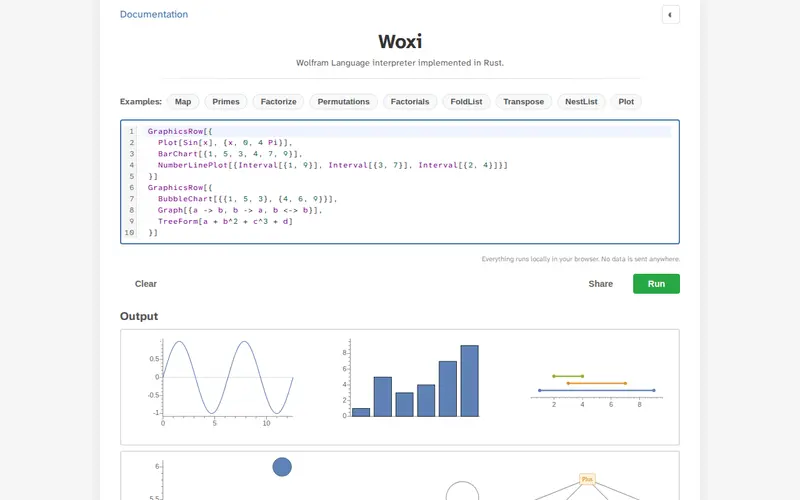Viewport: 800px width, 500px height.
Task: Click the green interval line
Action: (x=568, y=376)
